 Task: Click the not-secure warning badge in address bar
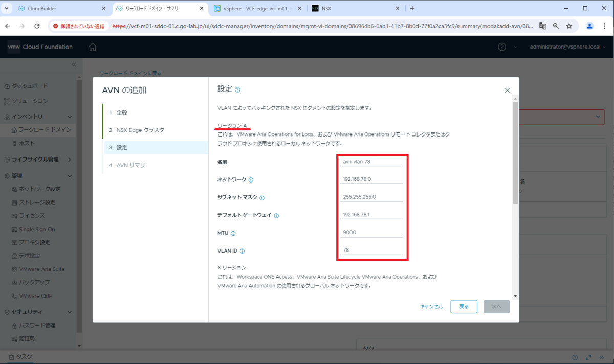pyautogui.click(x=78, y=26)
